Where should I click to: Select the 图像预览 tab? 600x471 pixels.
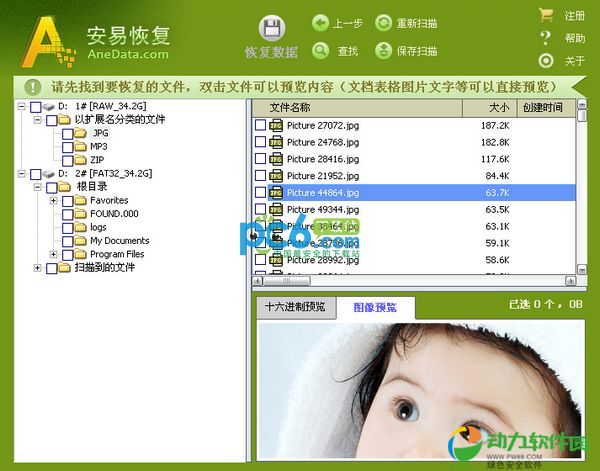tap(374, 307)
